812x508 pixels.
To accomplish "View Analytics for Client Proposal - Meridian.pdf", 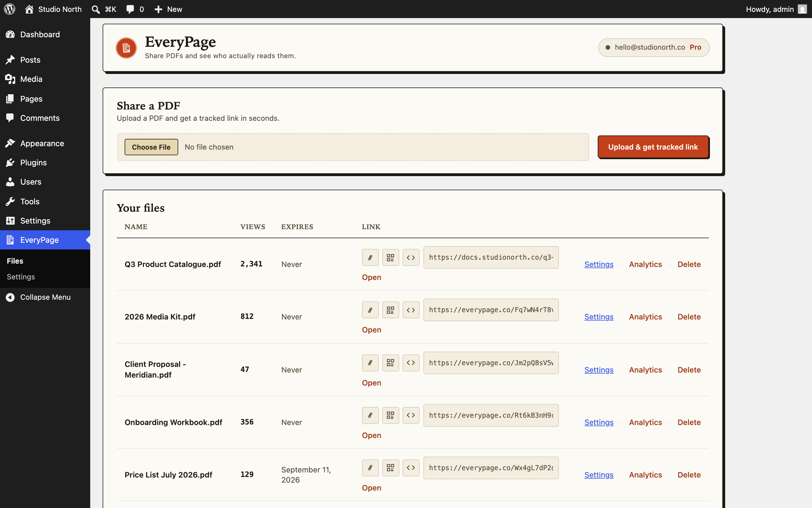I will point(645,370).
